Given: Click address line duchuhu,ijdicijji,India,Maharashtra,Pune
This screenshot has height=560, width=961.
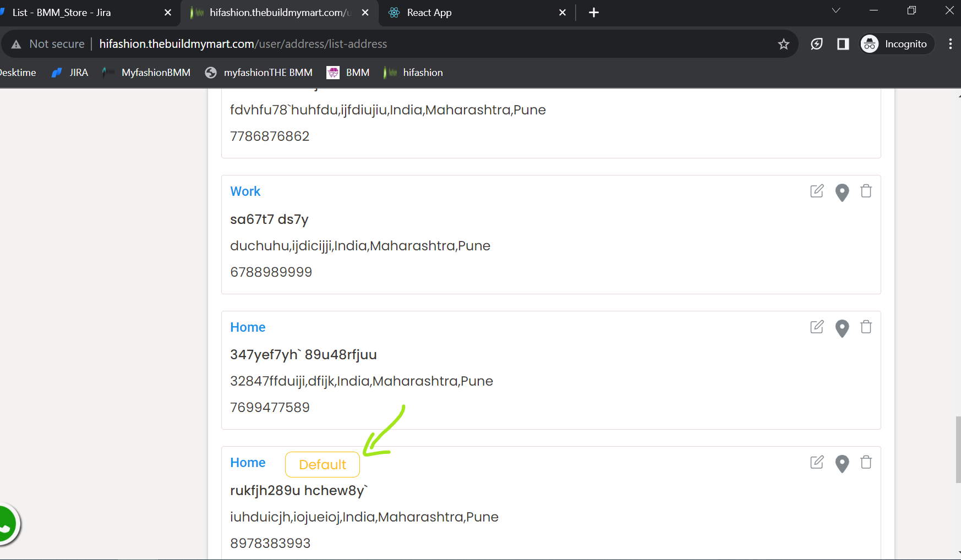Looking at the screenshot, I should (360, 246).
